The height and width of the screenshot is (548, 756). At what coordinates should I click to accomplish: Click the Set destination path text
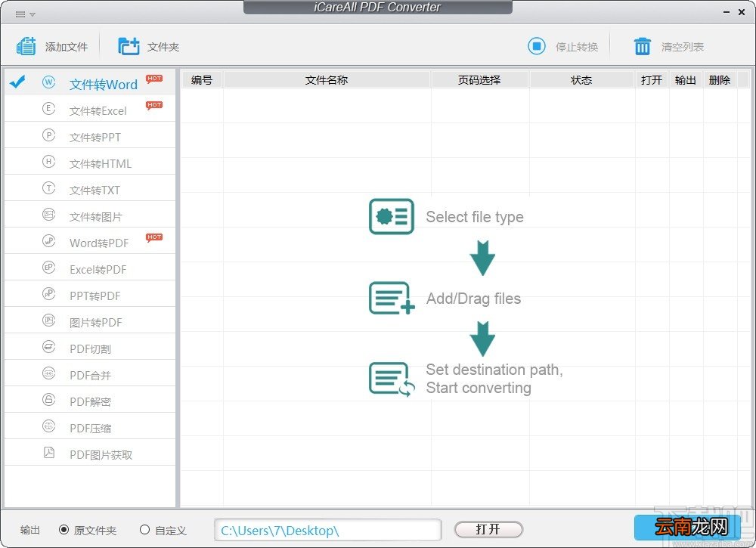(x=494, y=370)
